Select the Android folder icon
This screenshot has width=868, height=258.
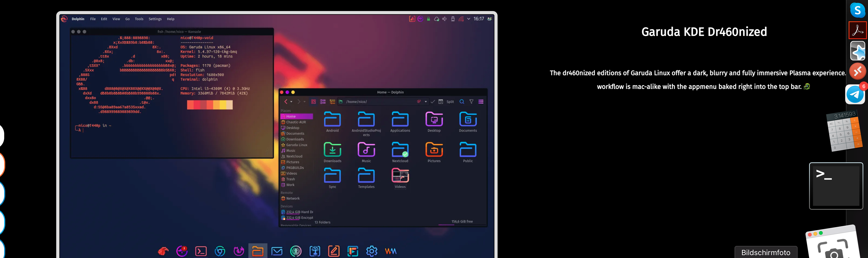(x=332, y=119)
